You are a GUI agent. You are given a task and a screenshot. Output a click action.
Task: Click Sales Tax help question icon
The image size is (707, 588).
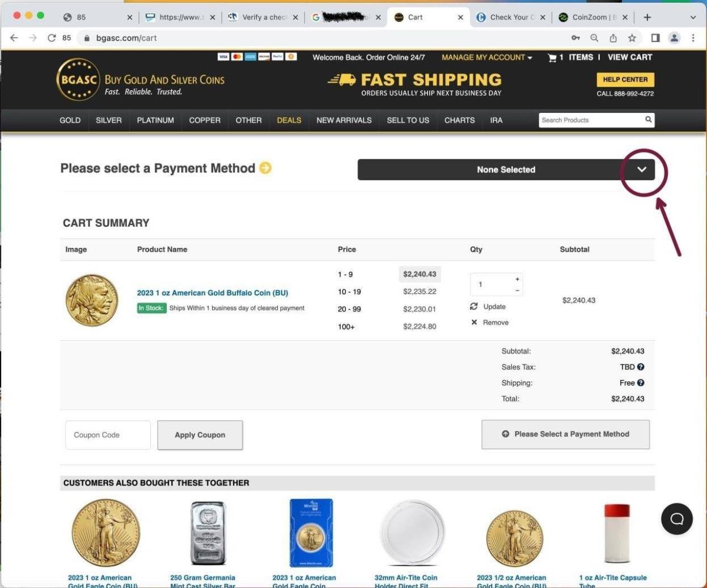pos(641,367)
